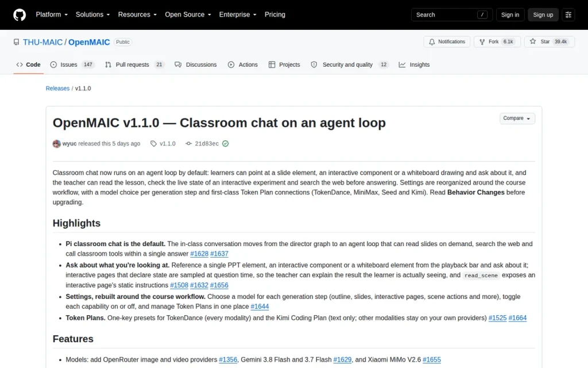Click the Code tab angle-bracket icon
Image resolution: width=588 pixels, height=368 pixels.
pyautogui.click(x=20, y=64)
